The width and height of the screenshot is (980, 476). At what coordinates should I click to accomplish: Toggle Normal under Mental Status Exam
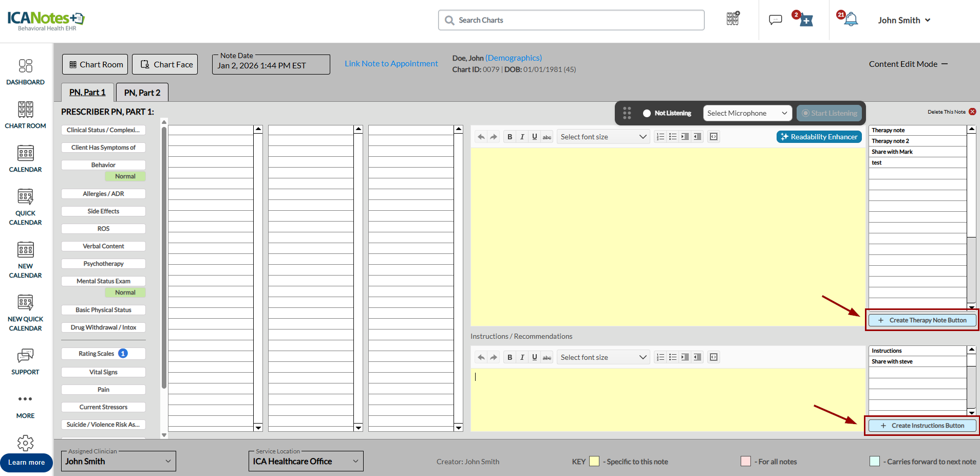click(x=125, y=292)
